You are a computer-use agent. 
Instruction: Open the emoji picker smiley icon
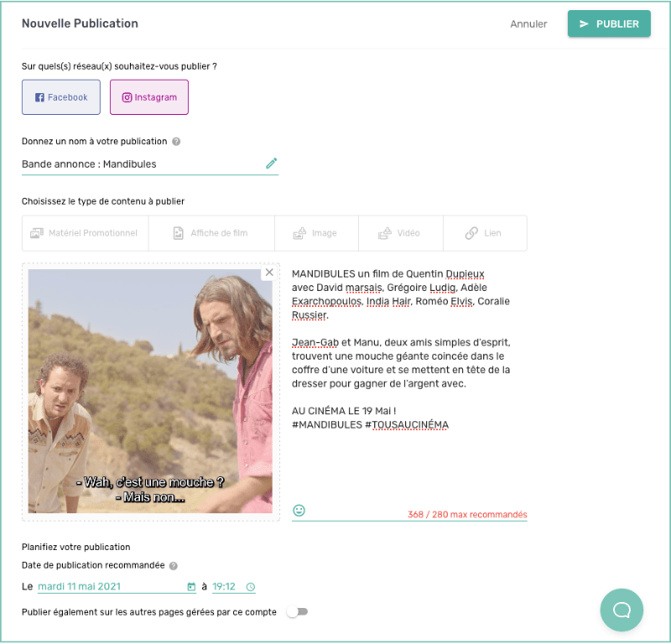[x=299, y=510]
